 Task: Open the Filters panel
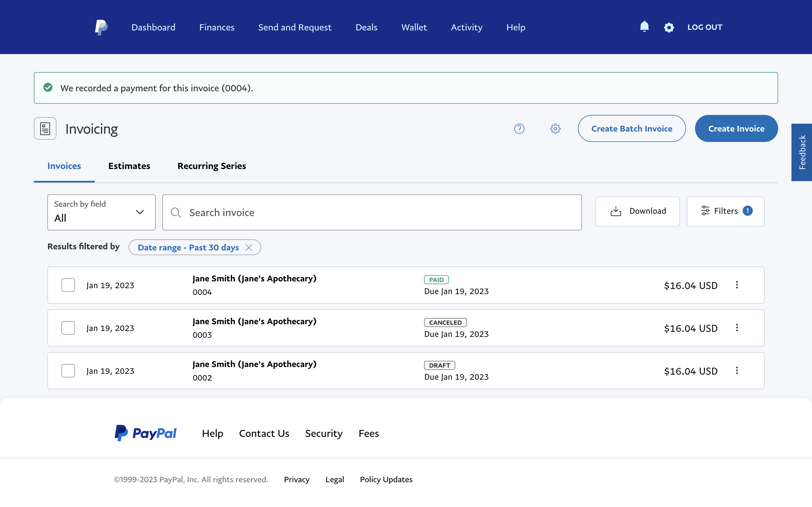pos(725,211)
